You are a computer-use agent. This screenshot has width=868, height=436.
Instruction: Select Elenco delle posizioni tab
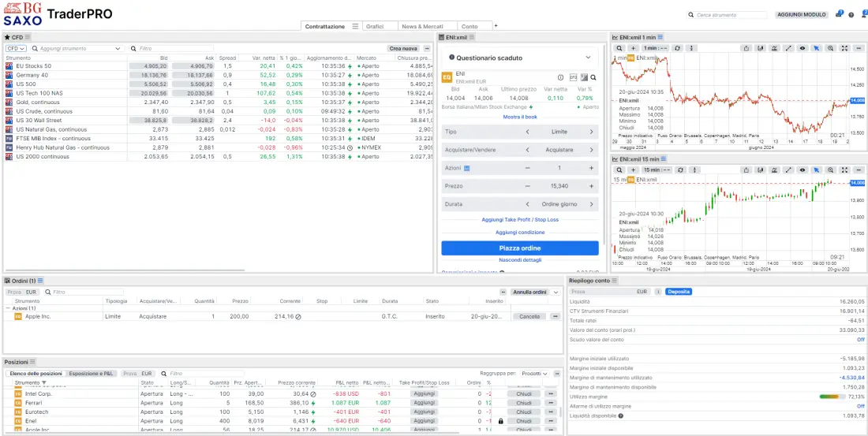36,374
